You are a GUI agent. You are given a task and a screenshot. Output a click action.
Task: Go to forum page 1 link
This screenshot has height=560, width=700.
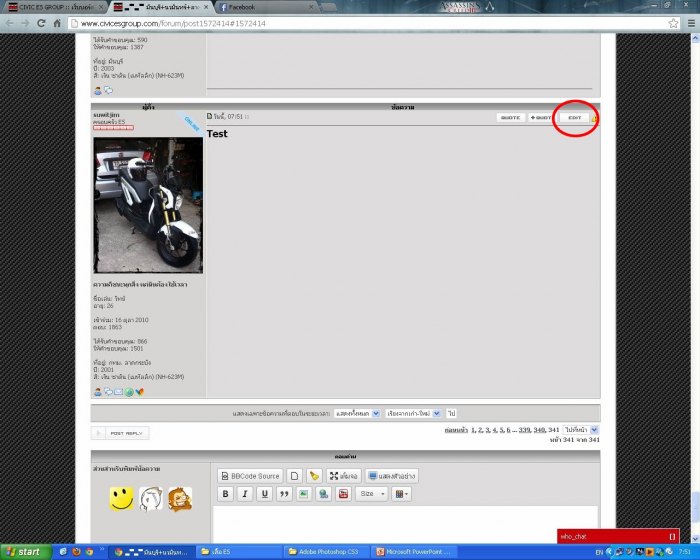pyautogui.click(x=473, y=430)
